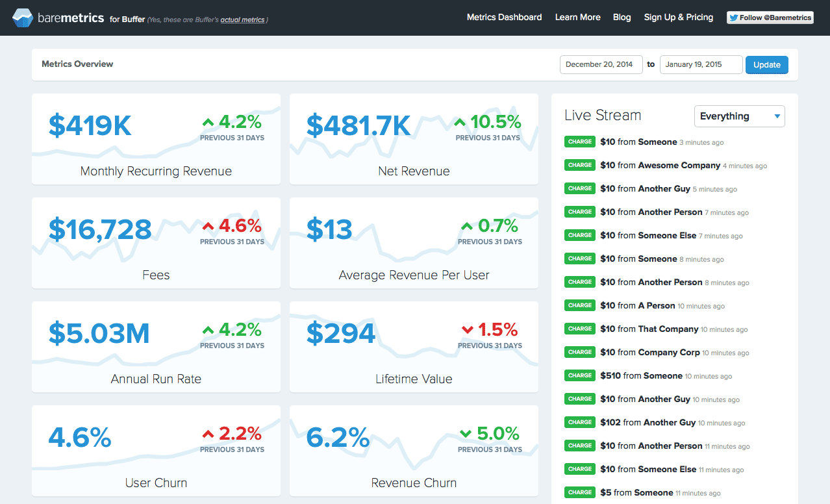The width and height of the screenshot is (830, 504).
Task: Open the end date picker showing January 19, 2015
Action: pyautogui.click(x=700, y=64)
